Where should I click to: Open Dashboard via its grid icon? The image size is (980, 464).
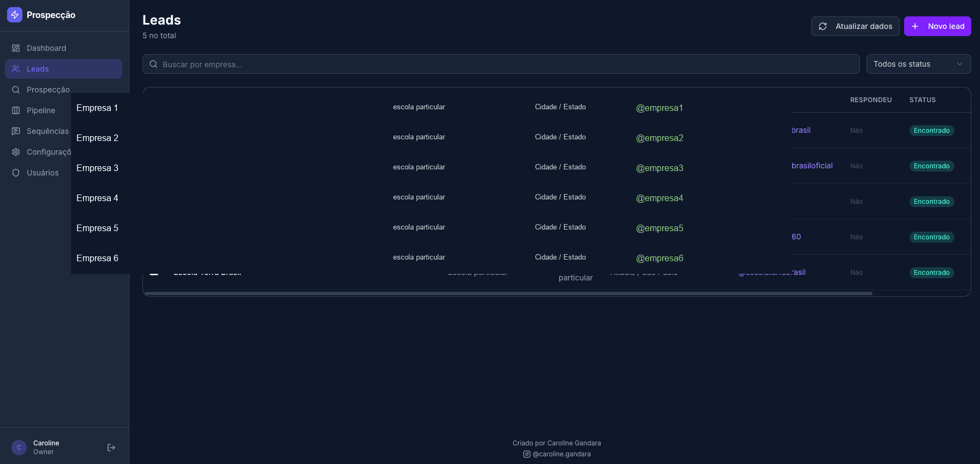point(16,48)
